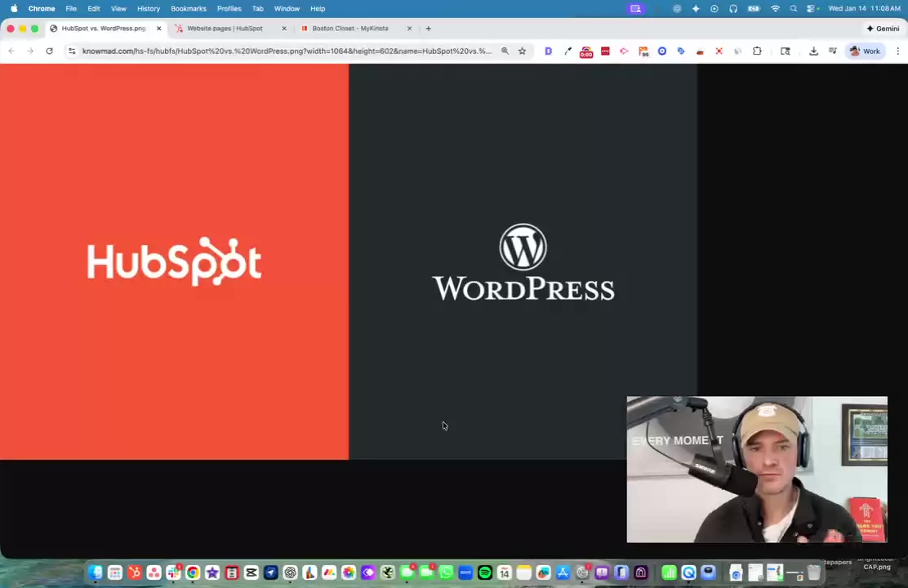Reload the page with the refresh icon
Viewport: 908px width, 588px height.
[49, 51]
